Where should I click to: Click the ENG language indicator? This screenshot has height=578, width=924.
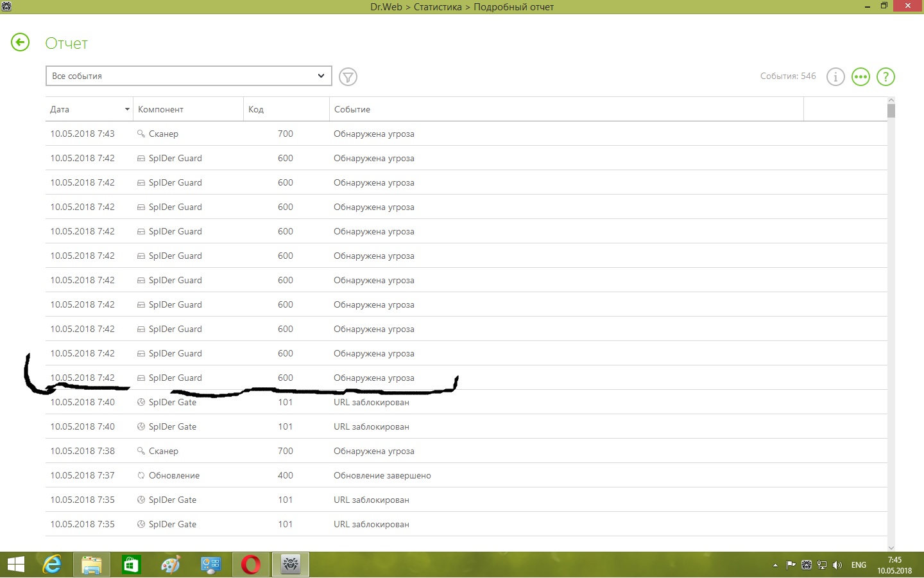859,565
